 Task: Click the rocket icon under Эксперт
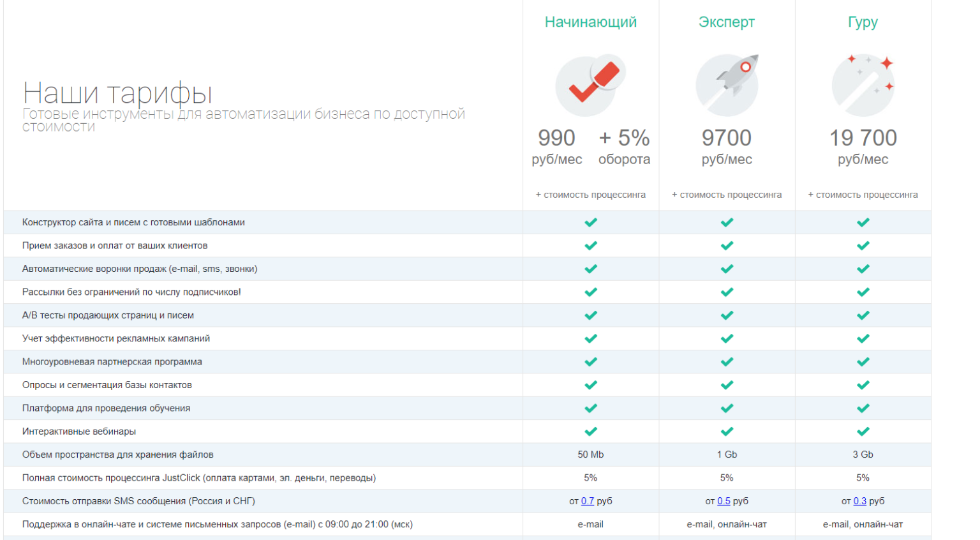727,85
